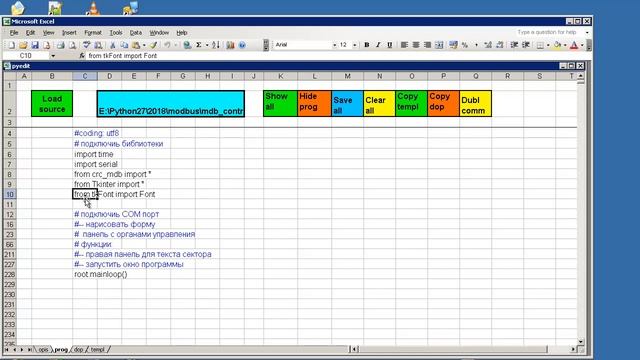Click the Undo arrow icon
Image resolution: width=640 pixels, height=360 pixels.
167,45
